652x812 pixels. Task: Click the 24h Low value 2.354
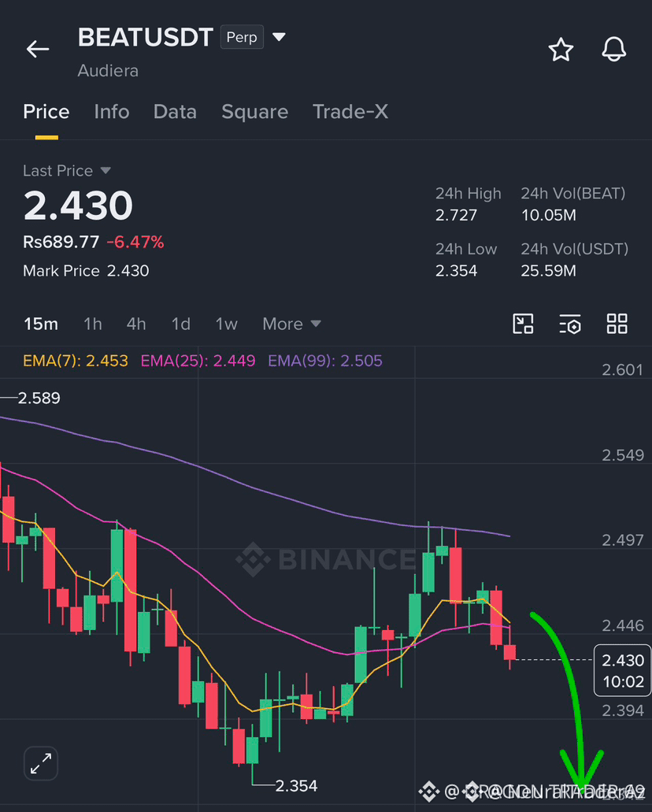tap(456, 271)
